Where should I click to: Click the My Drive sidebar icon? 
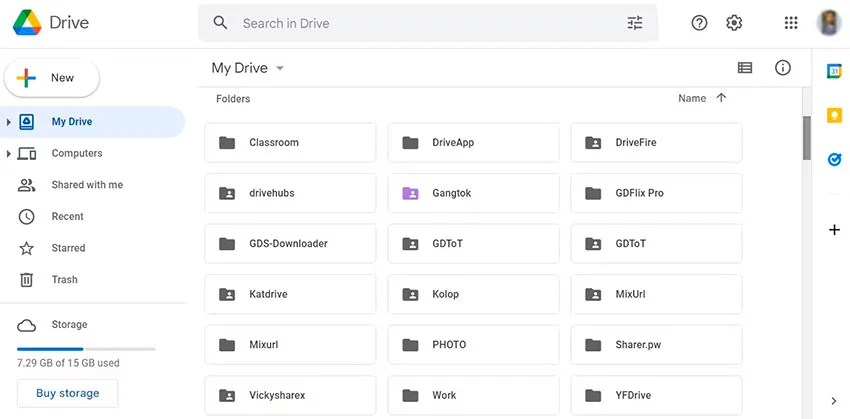click(x=27, y=122)
